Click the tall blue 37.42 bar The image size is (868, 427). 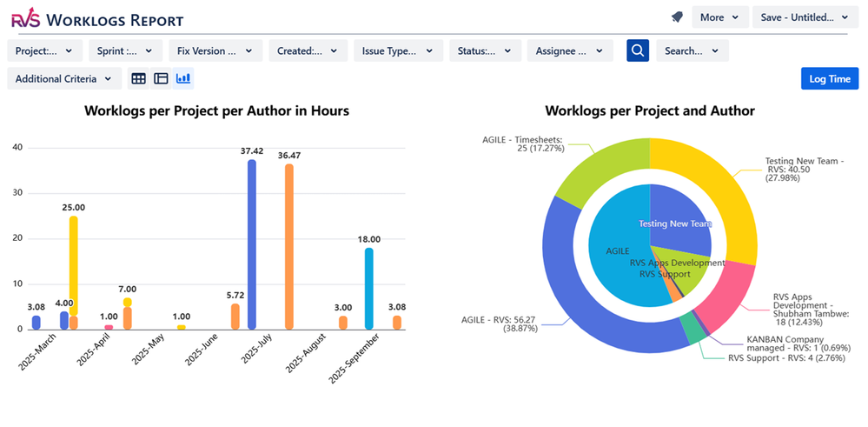[252, 244]
